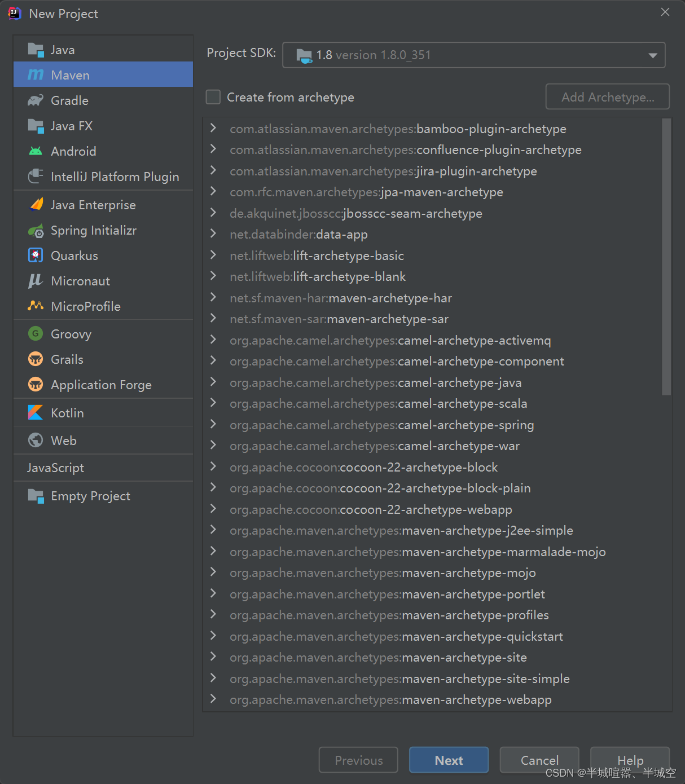Click the Java FX folder icon
The height and width of the screenshot is (784, 685).
click(x=36, y=126)
